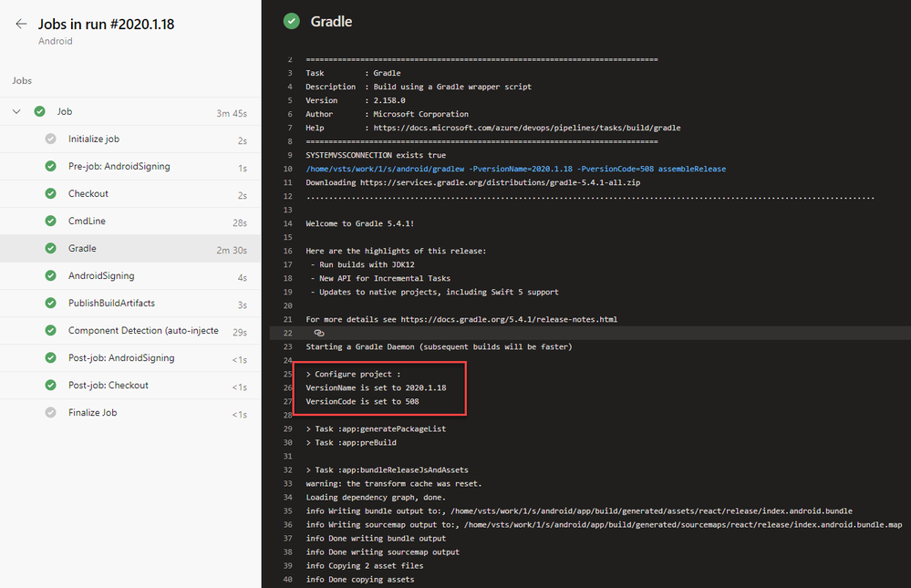Click the green check icon beside PublishBuildArtifacts

point(50,303)
